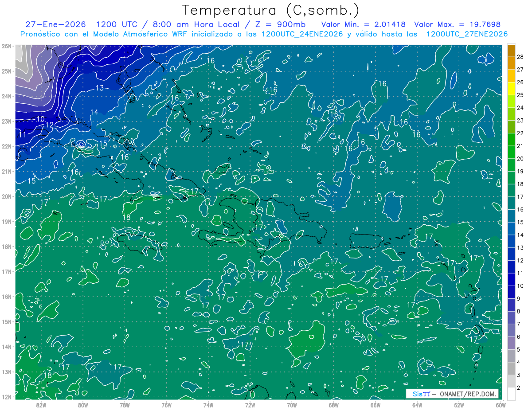Image resolution: width=532 pixels, height=411 pixels.
Task: Select the 12N latitude axis label
Action: [6, 397]
